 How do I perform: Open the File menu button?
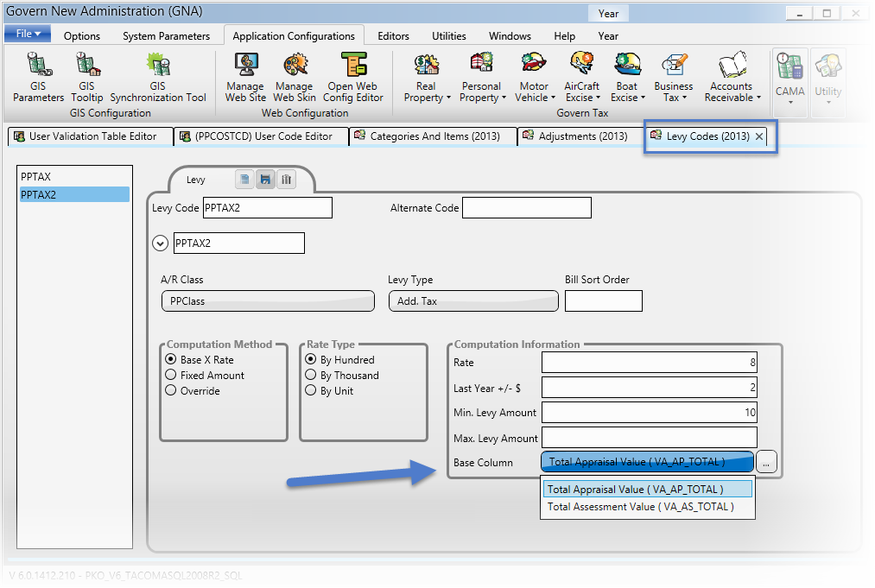[28, 34]
